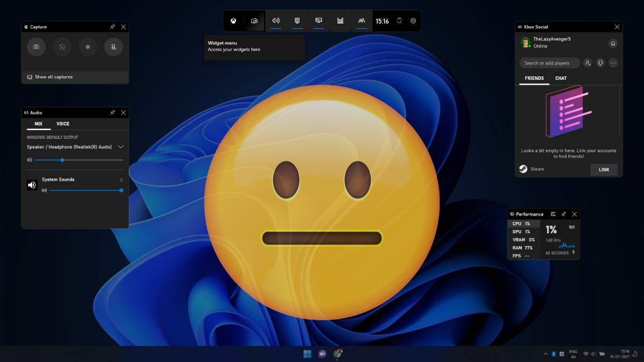The height and width of the screenshot is (362, 644).
Task: Select the CPU row in Performance widget
Action: click(523, 223)
